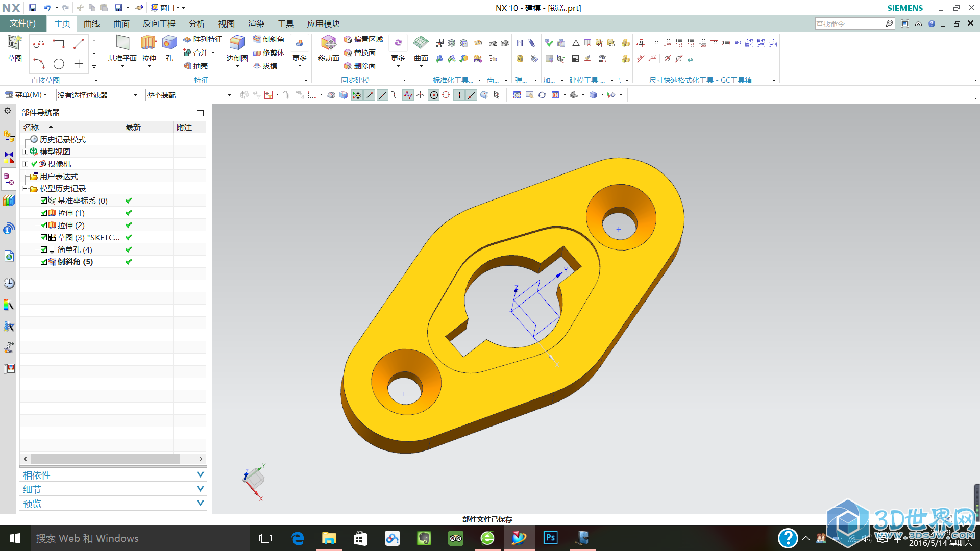Image resolution: width=980 pixels, height=551 pixels.
Task: Open the Windows Start button
Action: click(x=15, y=538)
